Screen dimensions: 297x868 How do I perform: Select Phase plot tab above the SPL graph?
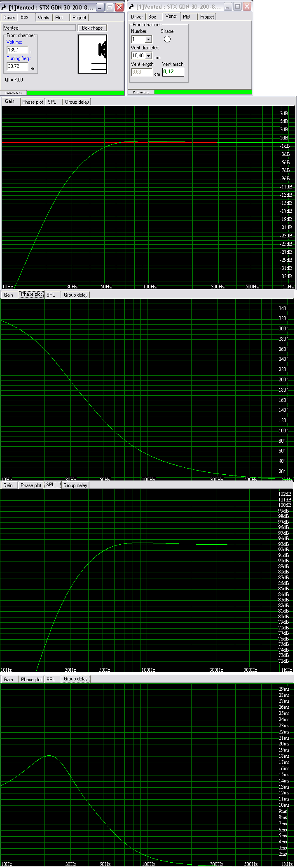tap(31, 485)
